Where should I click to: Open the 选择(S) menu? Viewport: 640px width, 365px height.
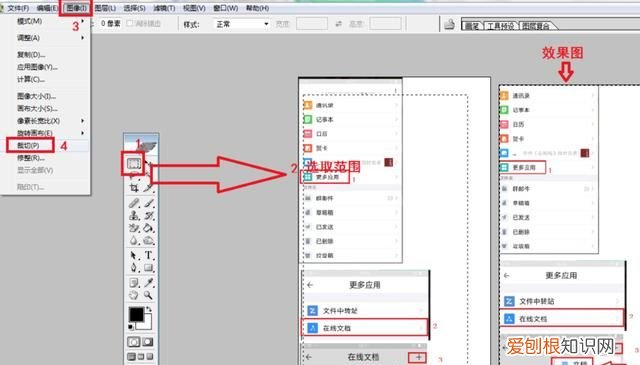134,8
